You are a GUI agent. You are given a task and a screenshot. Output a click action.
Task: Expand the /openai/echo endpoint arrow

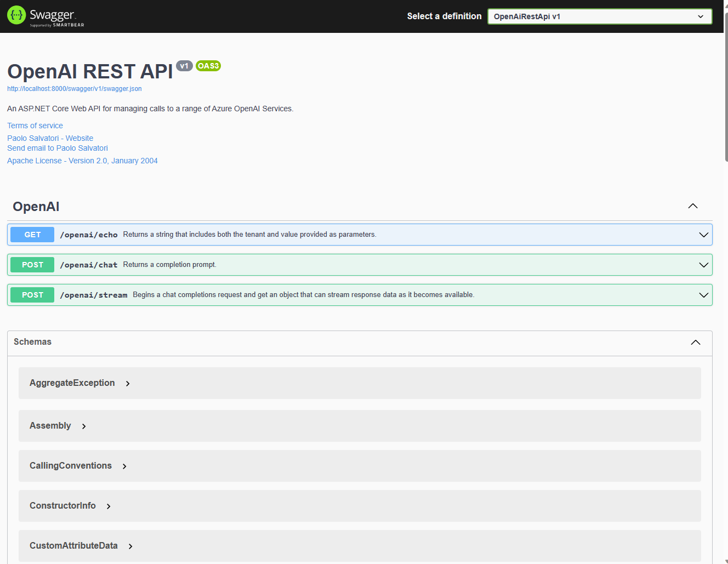pyautogui.click(x=704, y=235)
